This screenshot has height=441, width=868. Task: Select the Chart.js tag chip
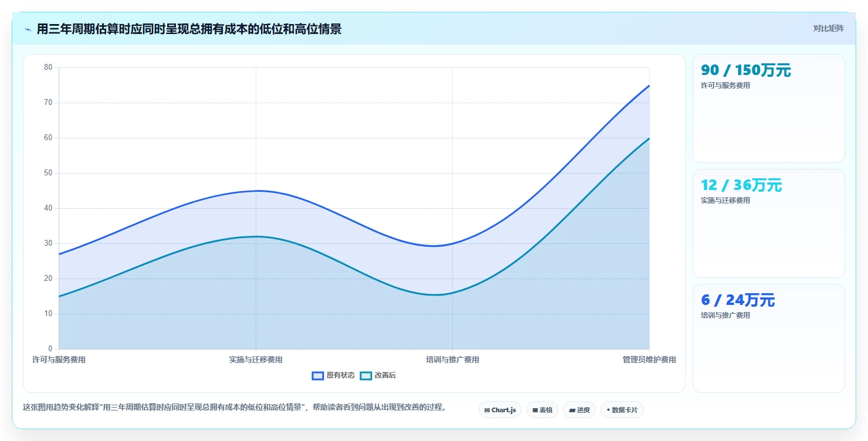pos(500,410)
